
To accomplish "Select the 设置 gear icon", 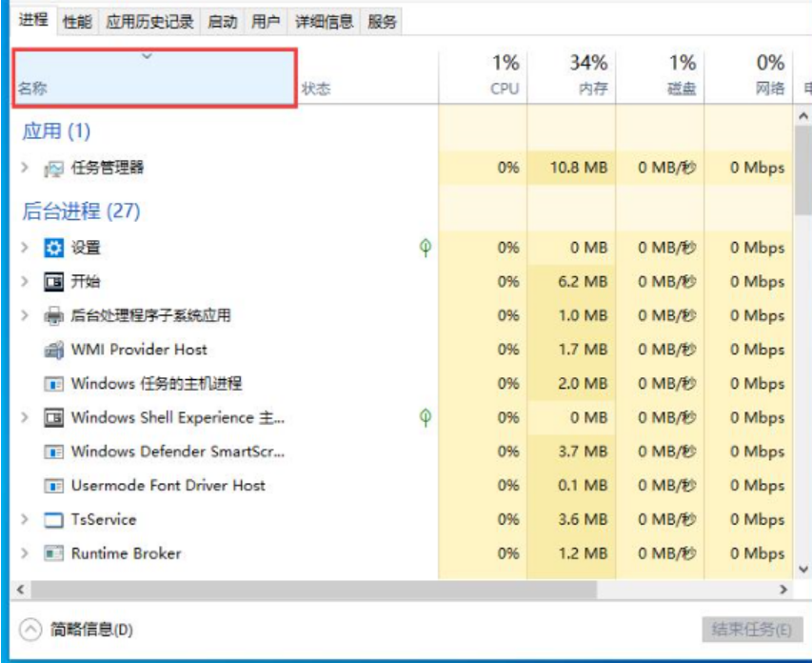I will (54, 248).
